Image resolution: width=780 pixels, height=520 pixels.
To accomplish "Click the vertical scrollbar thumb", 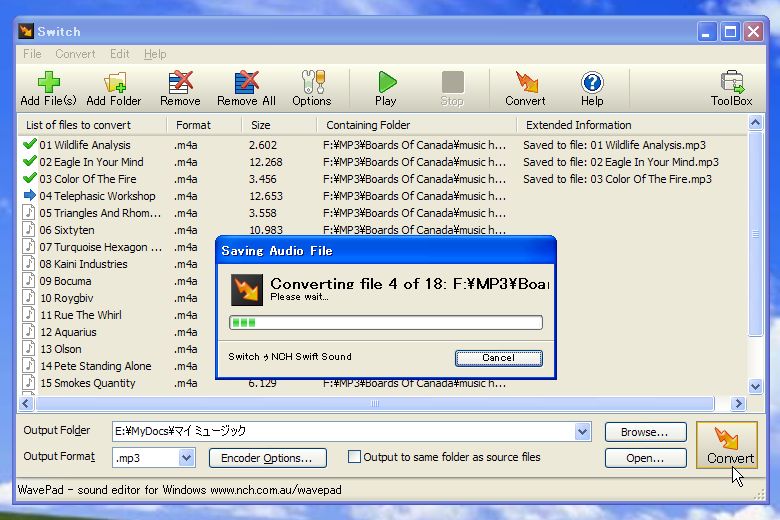I will pyautogui.click(x=755, y=234).
